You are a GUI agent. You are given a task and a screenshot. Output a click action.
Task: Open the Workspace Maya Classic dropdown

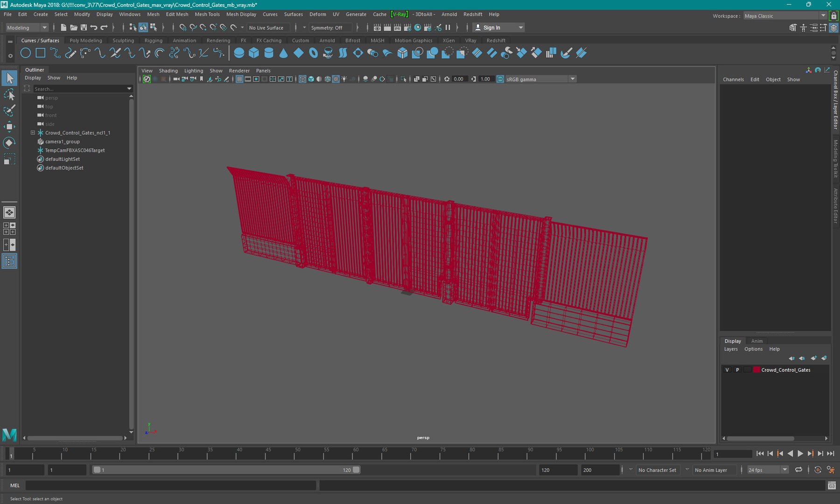click(785, 16)
